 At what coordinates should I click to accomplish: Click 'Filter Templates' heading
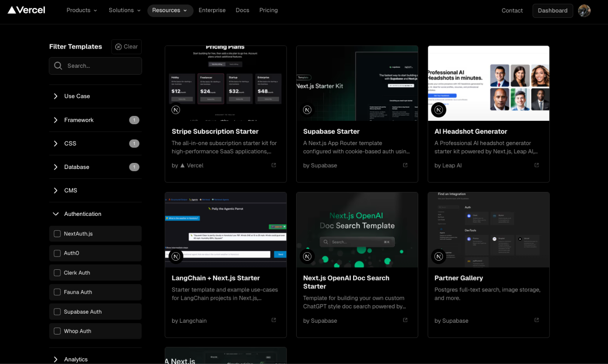tap(76, 46)
